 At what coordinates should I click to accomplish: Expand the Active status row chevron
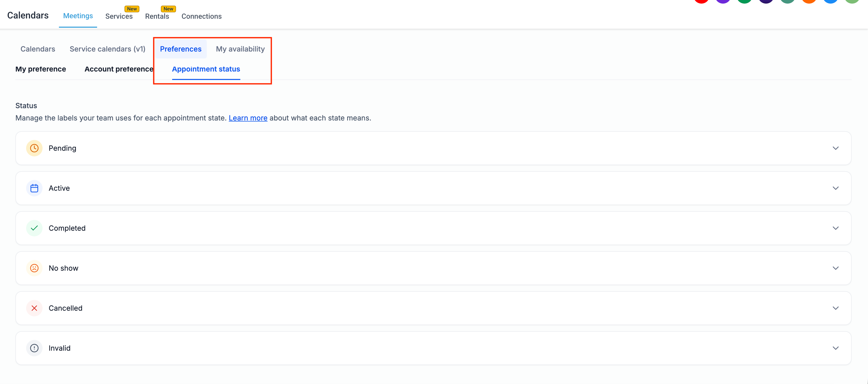tap(835, 188)
